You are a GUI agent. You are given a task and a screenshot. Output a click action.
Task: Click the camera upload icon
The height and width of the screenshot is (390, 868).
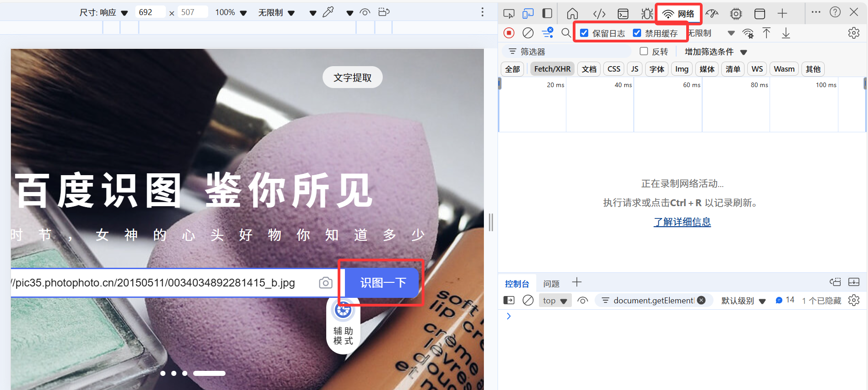click(326, 283)
